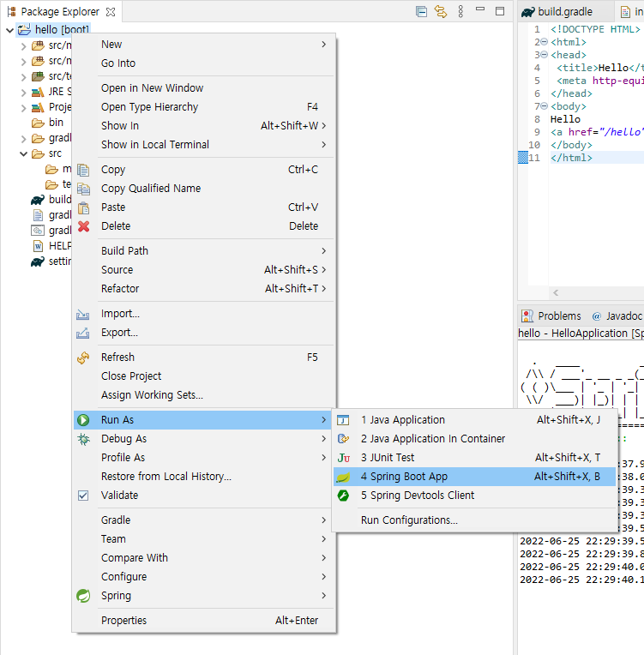Open the Compare With submenu
The height and width of the screenshot is (655, 644).
pyautogui.click(x=204, y=558)
